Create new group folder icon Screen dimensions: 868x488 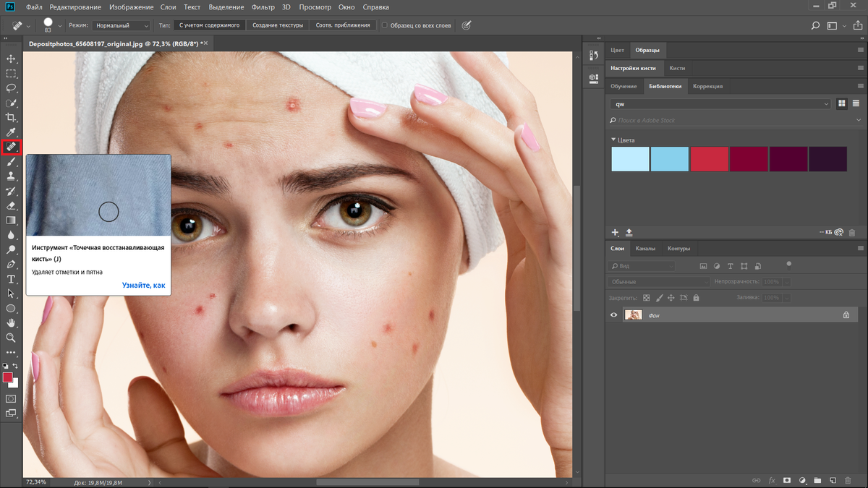pyautogui.click(x=817, y=480)
